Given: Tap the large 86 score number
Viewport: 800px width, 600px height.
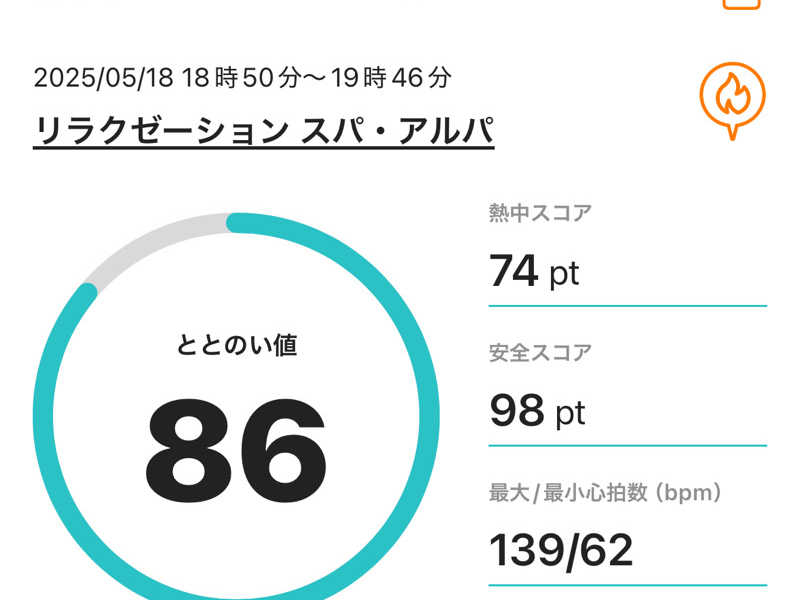Looking at the screenshot, I should coord(236,451).
